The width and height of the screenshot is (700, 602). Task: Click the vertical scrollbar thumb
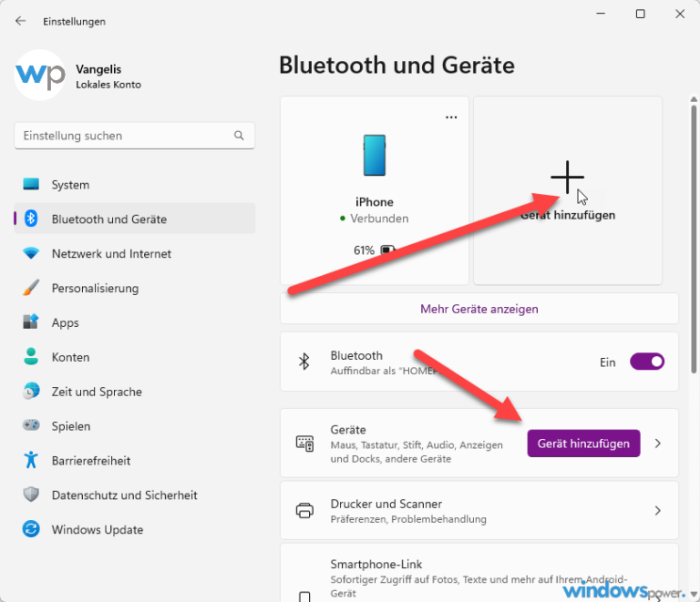pyautogui.click(x=694, y=239)
